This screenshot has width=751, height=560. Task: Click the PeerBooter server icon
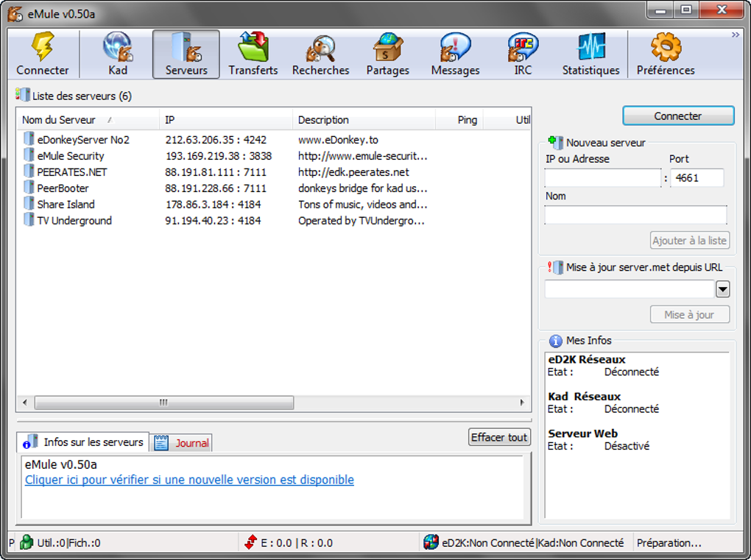(x=29, y=188)
